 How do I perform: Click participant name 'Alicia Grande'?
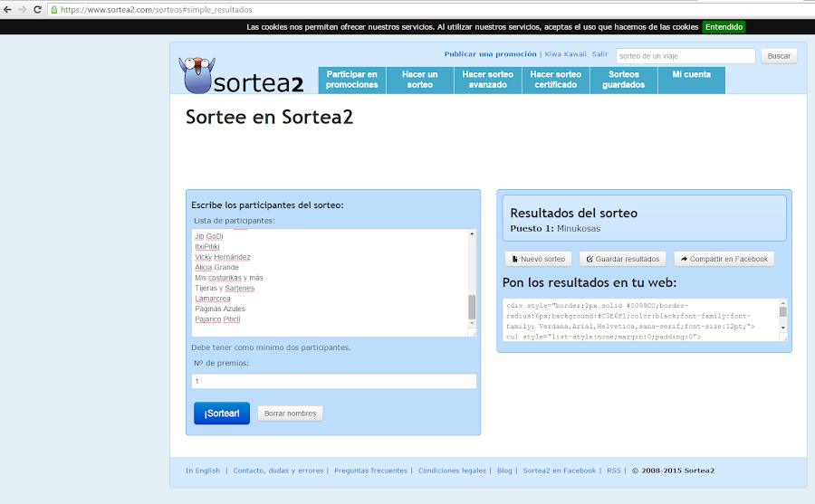pos(216,268)
